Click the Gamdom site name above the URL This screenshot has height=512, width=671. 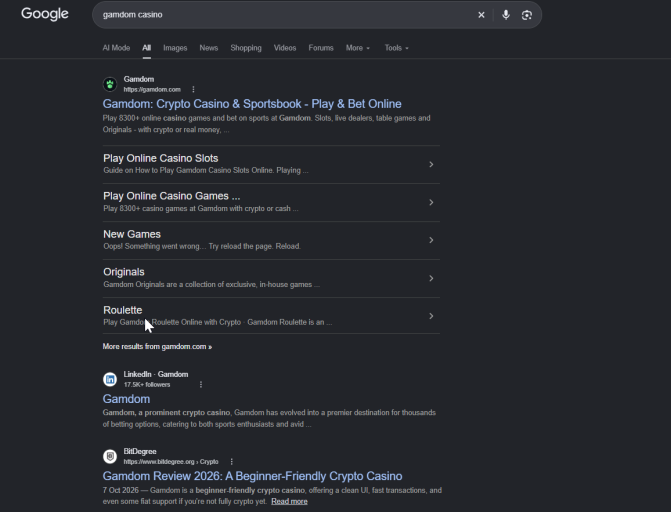coord(139,79)
